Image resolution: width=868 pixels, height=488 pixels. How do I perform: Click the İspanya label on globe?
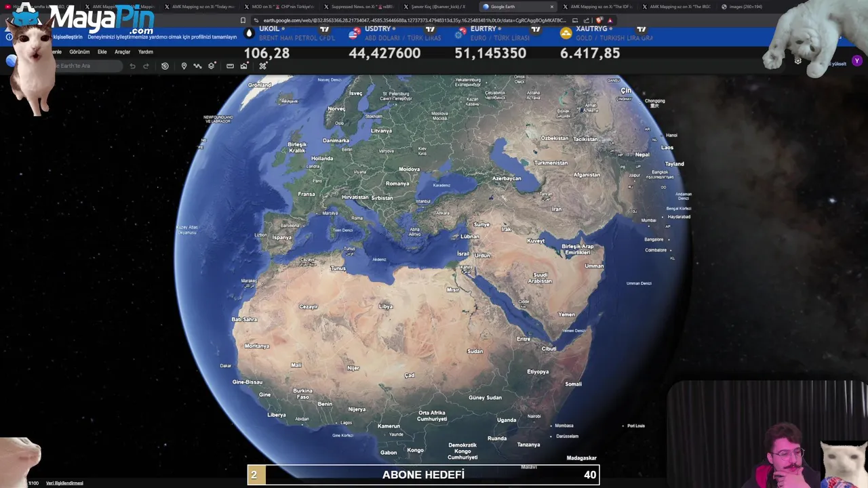pyautogui.click(x=282, y=237)
